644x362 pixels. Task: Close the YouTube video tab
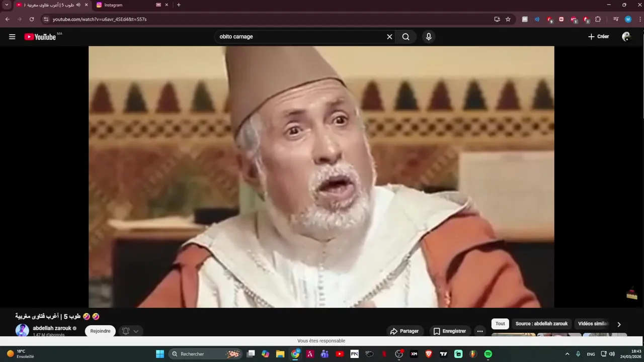pyautogui.click(x=87, y=5)
